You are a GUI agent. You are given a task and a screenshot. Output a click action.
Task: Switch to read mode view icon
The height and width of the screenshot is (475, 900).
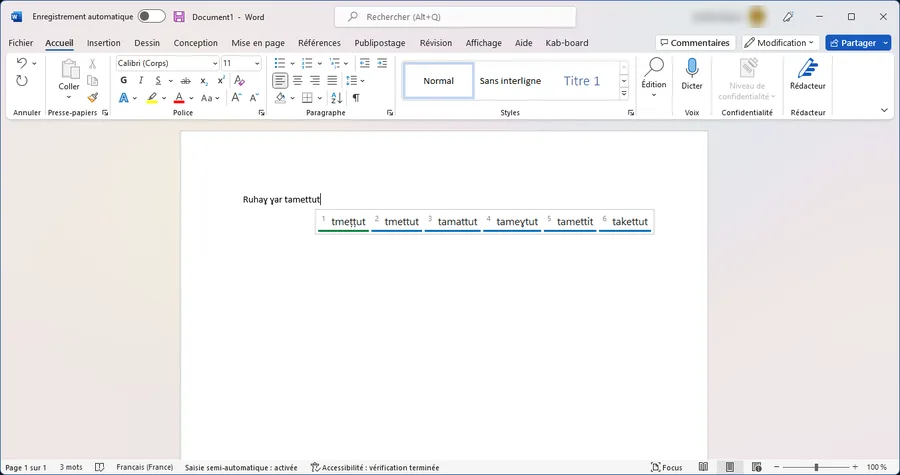(x=703, y=468)
